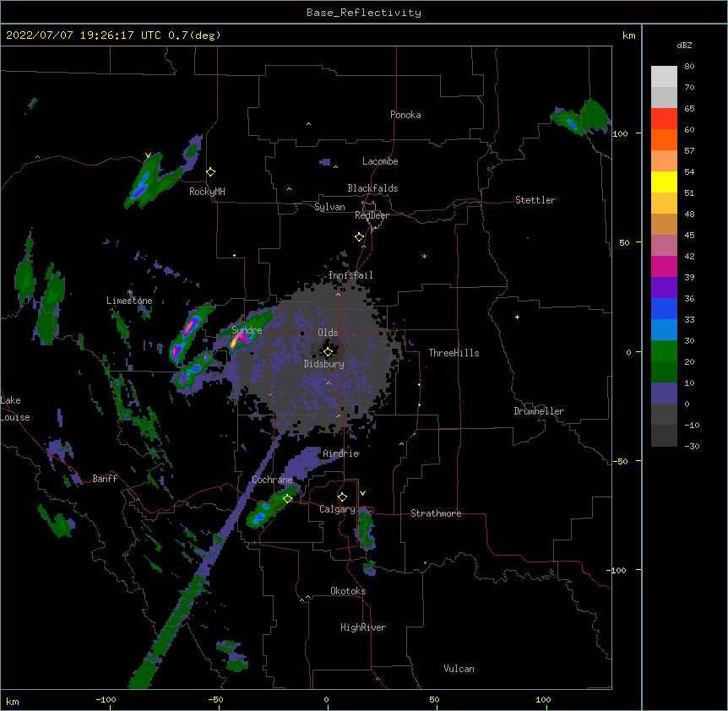Click the Okotoks label
This screenshot has width=728, height=711.
pyautogui.click(x=348, y=591)
